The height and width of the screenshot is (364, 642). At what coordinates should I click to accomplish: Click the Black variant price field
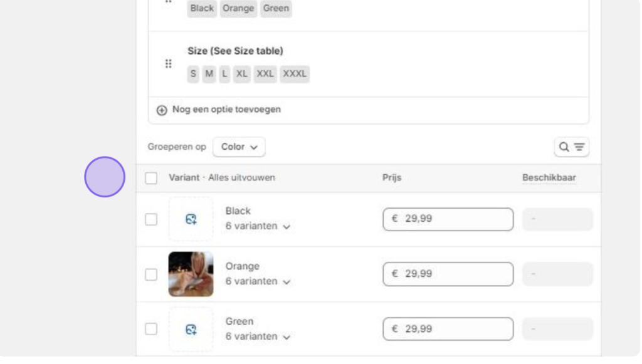click(x=448, y=219)
